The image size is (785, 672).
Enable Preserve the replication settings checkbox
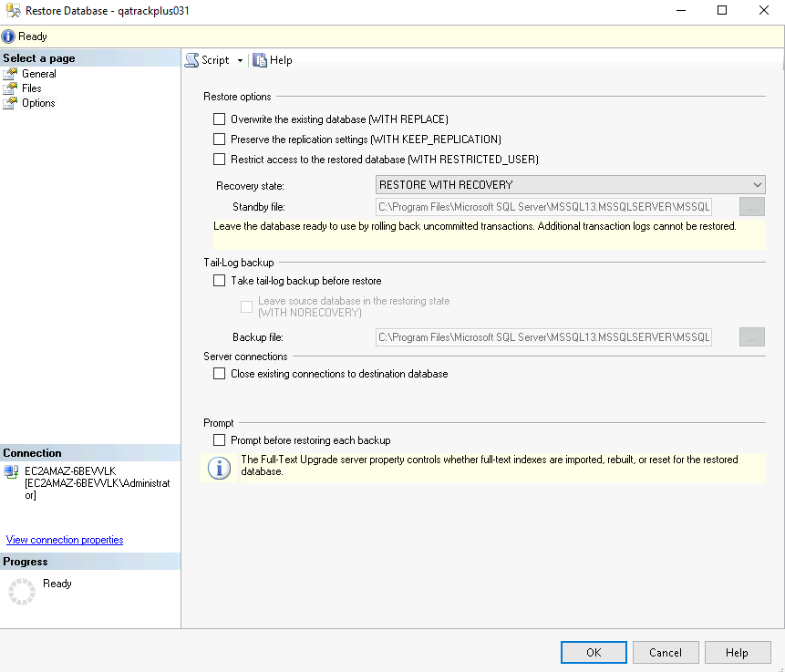click(x=220, y=140)
